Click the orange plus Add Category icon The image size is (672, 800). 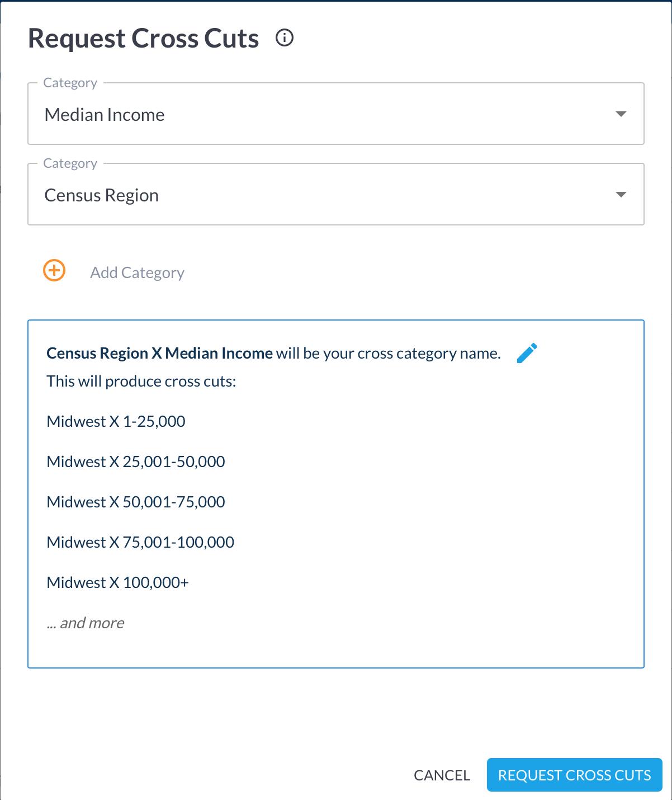[54, 271]
